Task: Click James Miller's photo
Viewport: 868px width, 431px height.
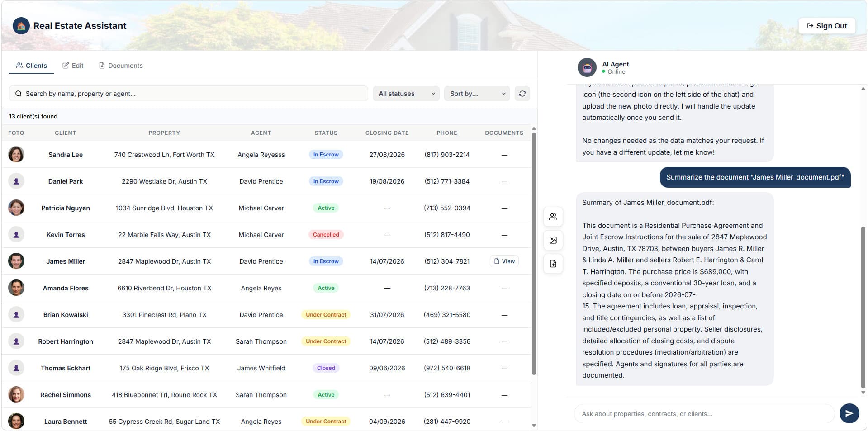Action: point(16,261)
